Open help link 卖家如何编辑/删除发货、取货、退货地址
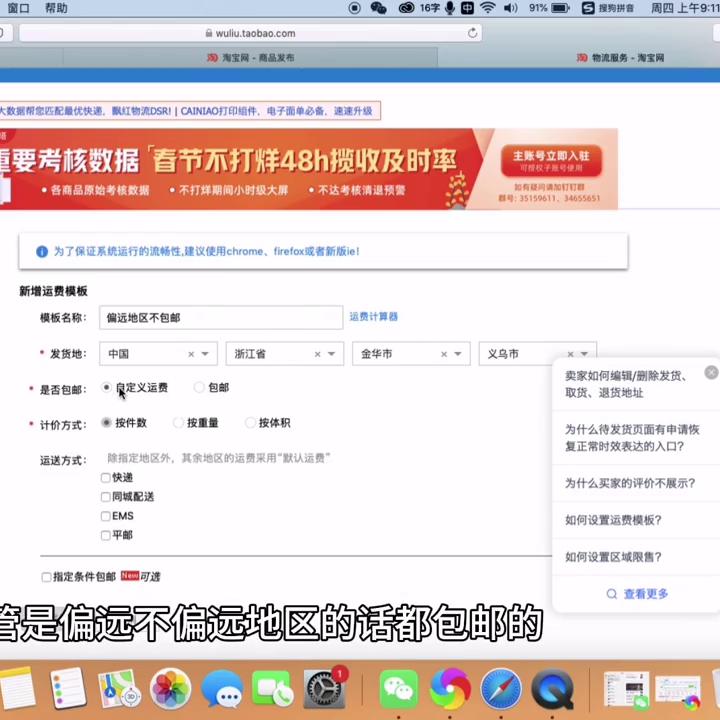 click(x=626, y=384)
